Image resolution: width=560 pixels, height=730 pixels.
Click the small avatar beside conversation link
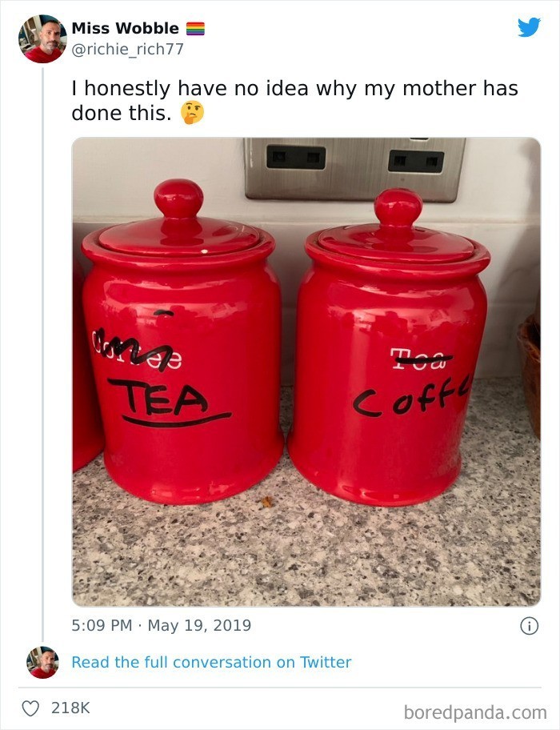(x=42, y=662)
